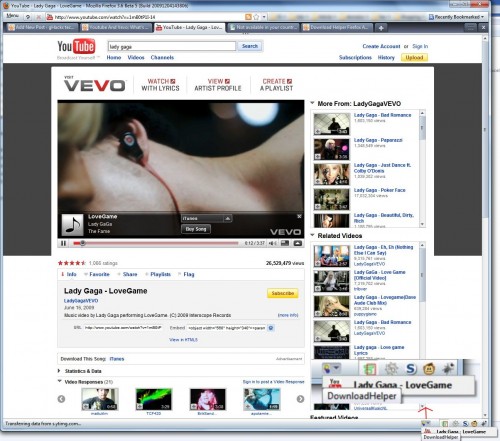Open View Artist Profile link
Image resolution: width=500 pixels, height=441 pixels.
point(218,85)
